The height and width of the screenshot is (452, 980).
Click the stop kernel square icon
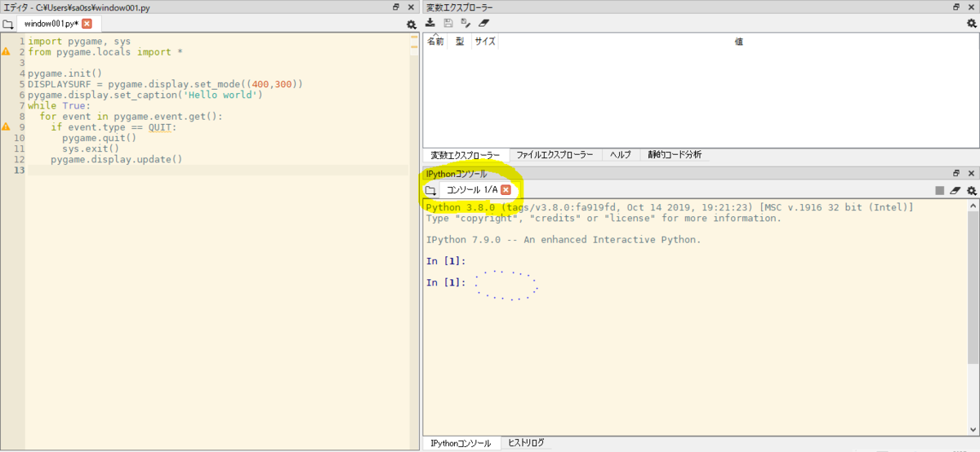click(x=940, y=190)
